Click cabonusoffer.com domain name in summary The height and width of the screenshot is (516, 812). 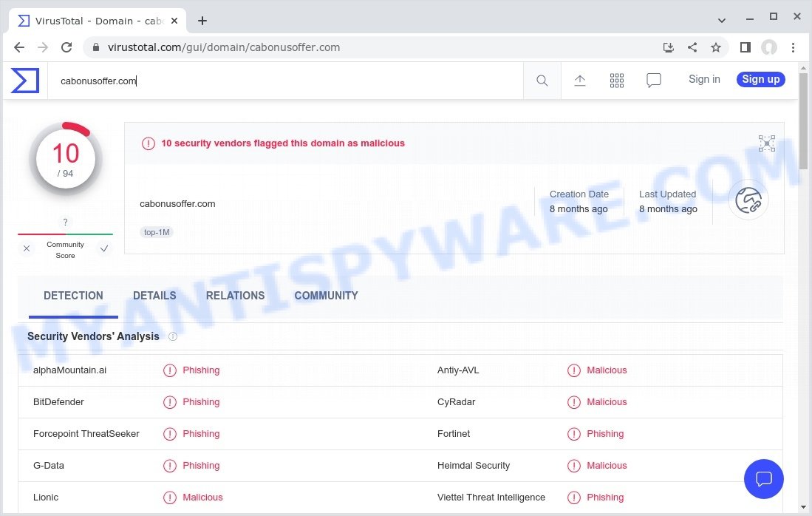tap(177, 204)
